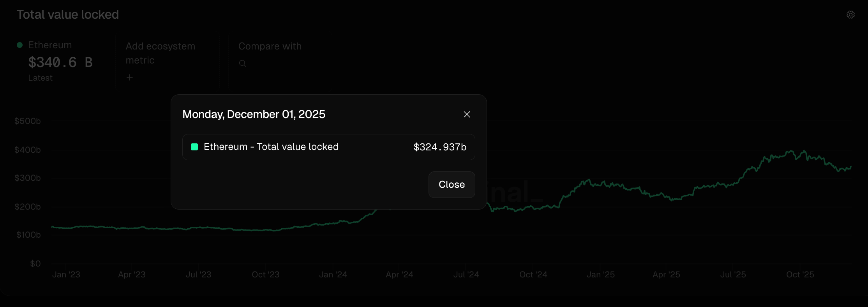868x307 pixels.
Task: Click the Monday, December 01, 2025 dialog title
Action: click(254, 115)
